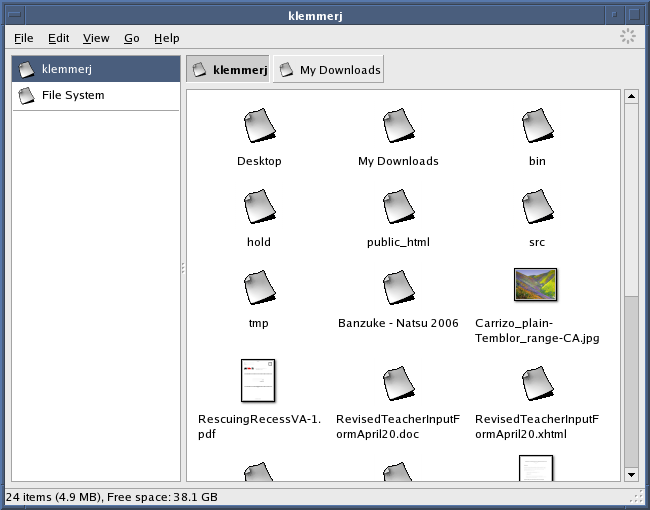Viewport: 650px width, 510px height.
Task: Click the scrollbar down arrow
Action: point(631,475)
